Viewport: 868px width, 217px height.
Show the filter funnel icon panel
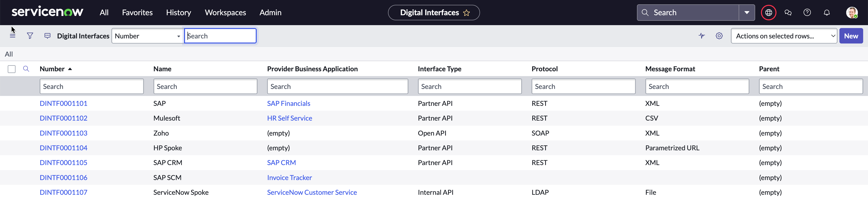coord(30,36)
